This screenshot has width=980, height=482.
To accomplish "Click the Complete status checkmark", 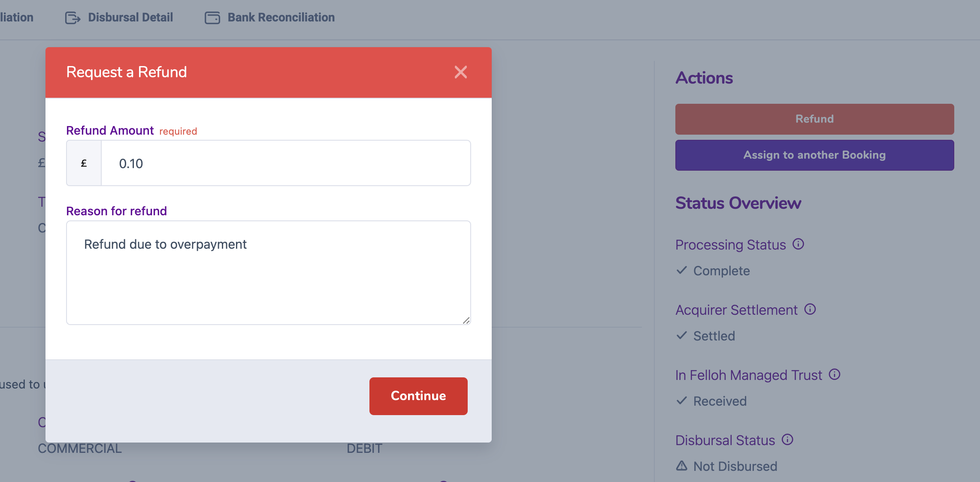I will 682,270.
